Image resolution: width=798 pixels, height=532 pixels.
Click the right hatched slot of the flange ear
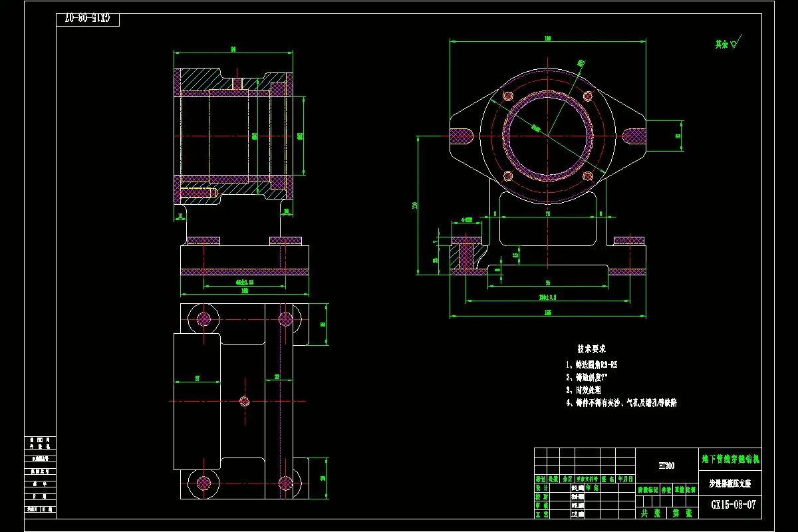634,136
